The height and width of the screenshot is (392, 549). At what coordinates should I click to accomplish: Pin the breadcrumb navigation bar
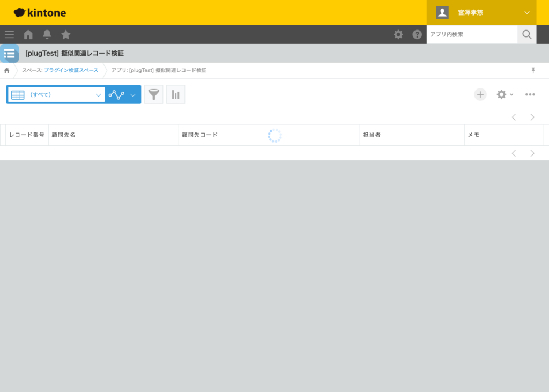point(532,70)
